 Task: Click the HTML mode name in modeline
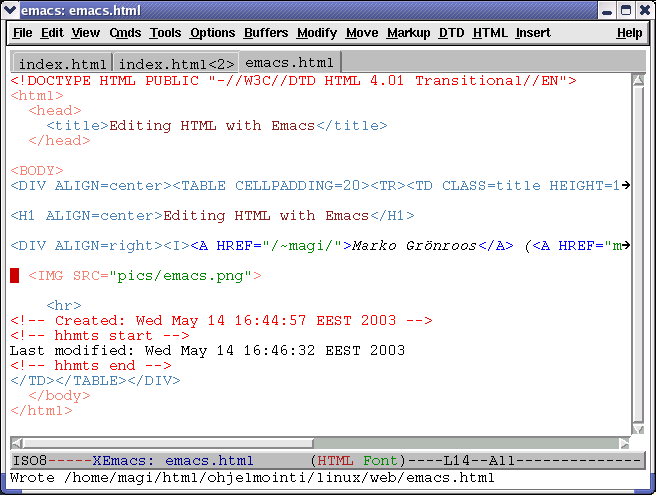tap(335, 461)
